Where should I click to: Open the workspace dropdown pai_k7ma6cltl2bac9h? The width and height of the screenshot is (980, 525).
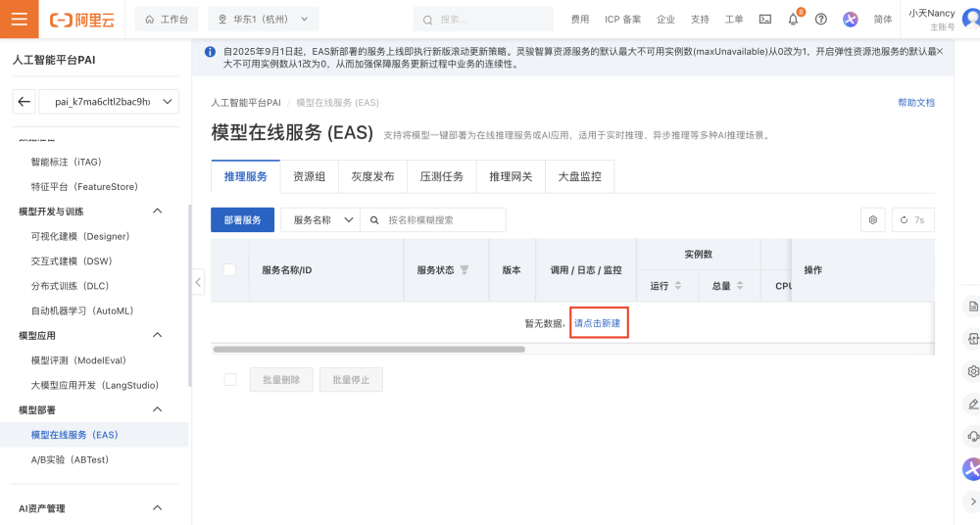(109, 101)
